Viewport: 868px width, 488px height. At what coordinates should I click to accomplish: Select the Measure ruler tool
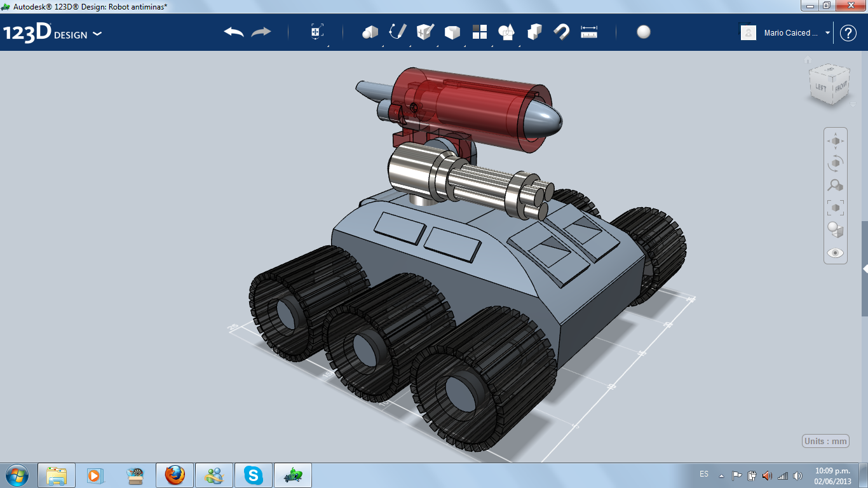pos(589,32)
